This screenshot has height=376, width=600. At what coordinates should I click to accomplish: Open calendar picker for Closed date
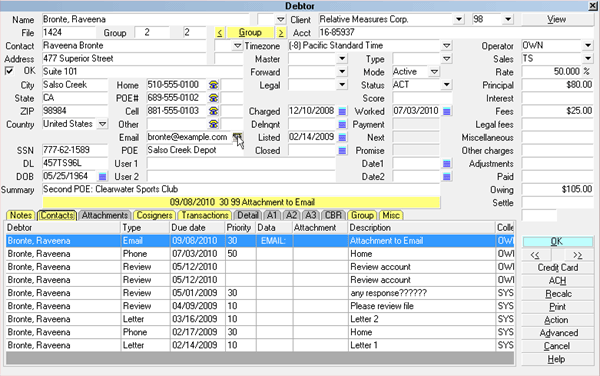tap(342, 150)
